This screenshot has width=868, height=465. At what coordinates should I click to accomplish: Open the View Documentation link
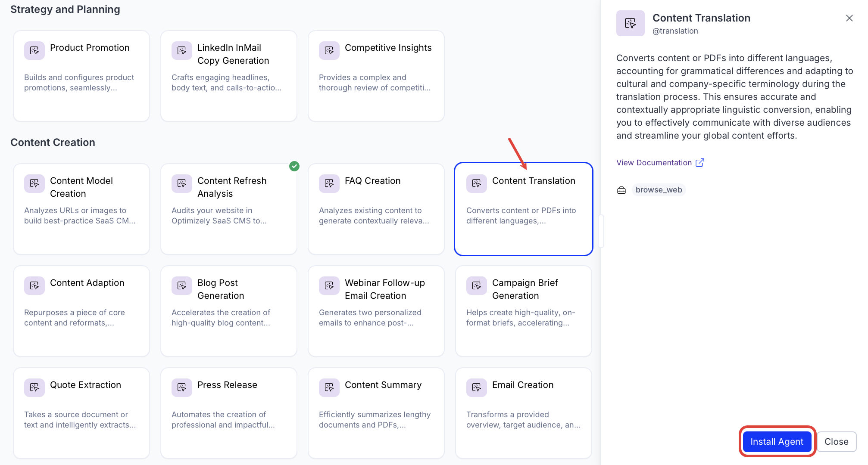(654, 162)
